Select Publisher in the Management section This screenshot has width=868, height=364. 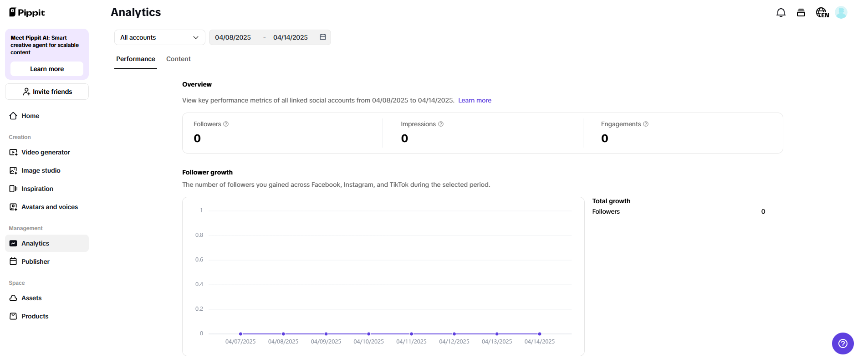(47, 261)
